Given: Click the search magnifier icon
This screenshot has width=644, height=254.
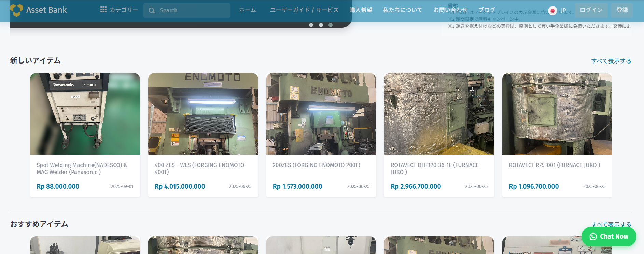Looking at the screenshot, I should click(x=152, y=11).
